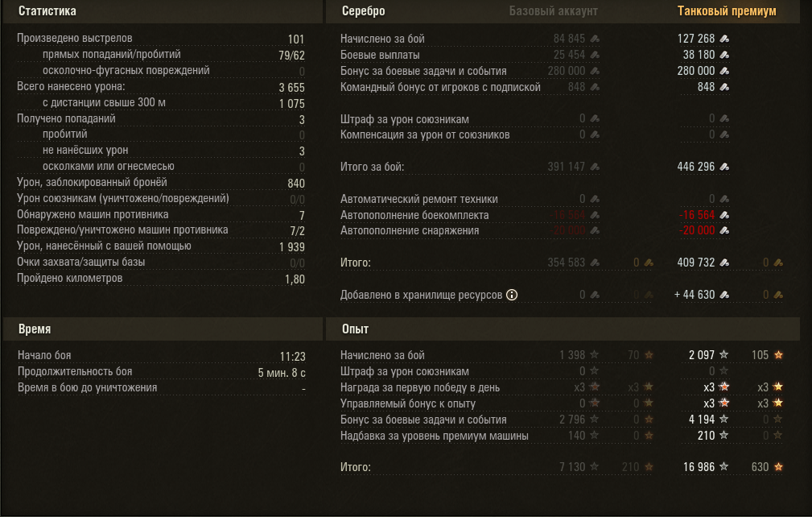Screen dimensions: 812x517
Task: Select the 'Танковый премиум' column header
Action: coord(727,11)
